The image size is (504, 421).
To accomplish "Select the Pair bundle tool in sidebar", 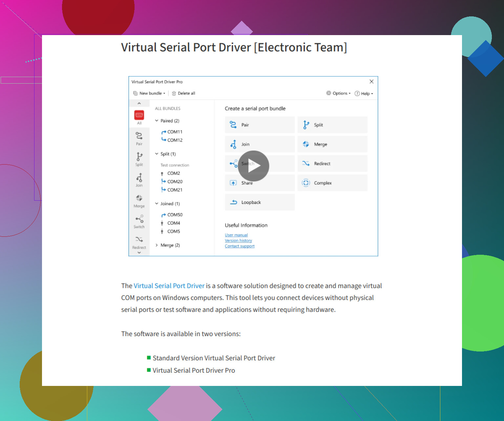I will point(139,138).
